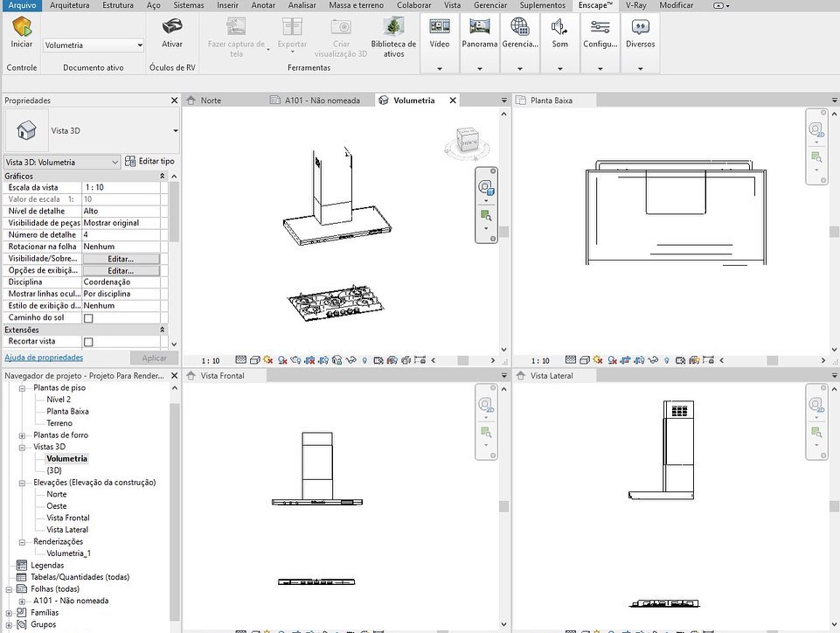Open visual style icon in Volumetria view bar
This screenshot has width=840, height=633.
coord(255,360)
